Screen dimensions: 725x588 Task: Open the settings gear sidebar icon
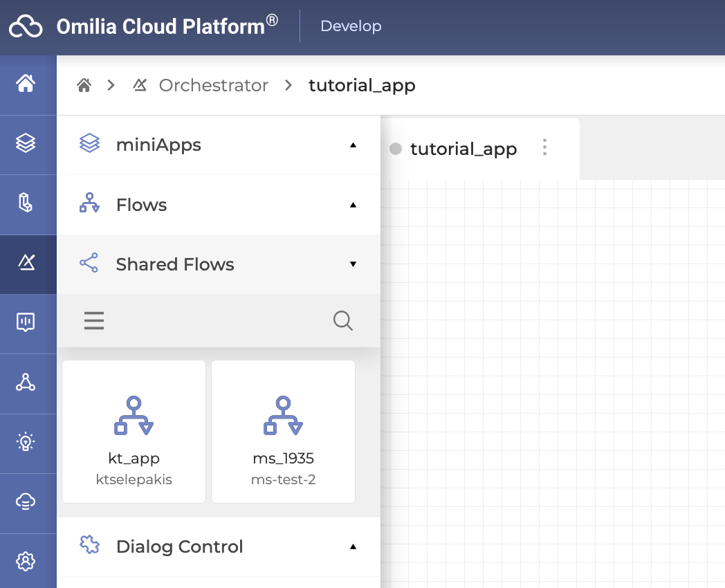tap(26, 560)
